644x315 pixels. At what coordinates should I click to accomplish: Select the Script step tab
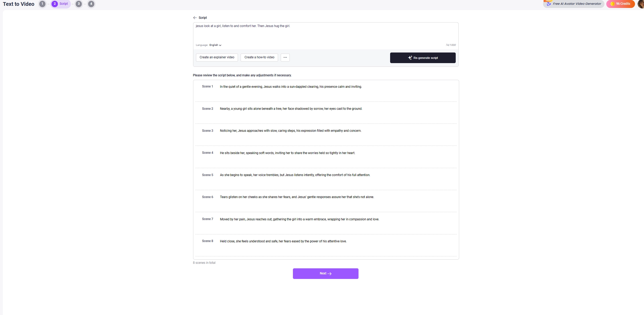[x=61, y=4]
